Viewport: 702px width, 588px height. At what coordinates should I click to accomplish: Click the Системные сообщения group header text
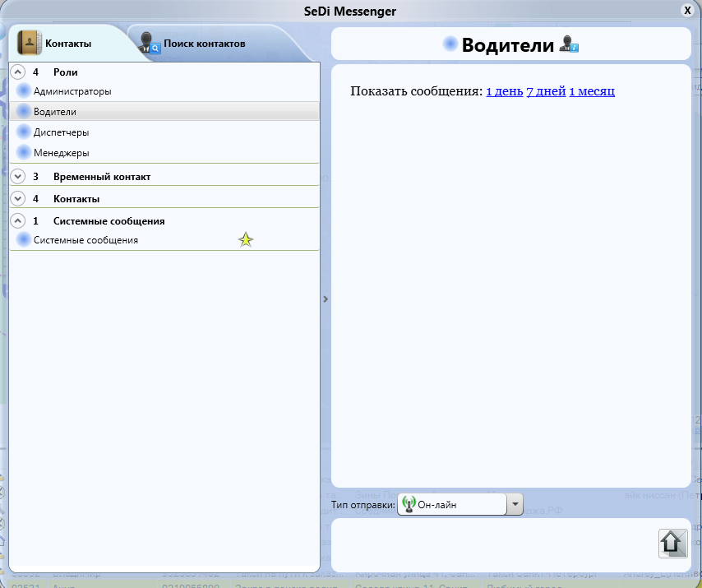pyautogui.click(x=109, y=220)
